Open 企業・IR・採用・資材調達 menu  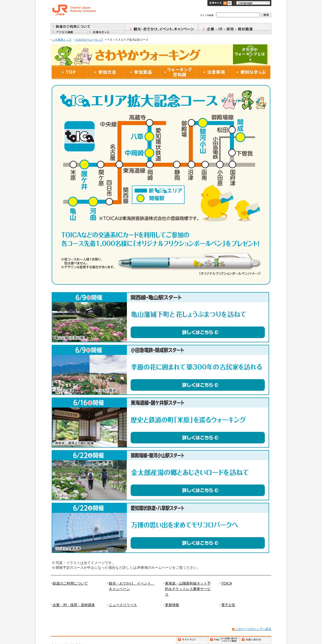click(235, 29)
